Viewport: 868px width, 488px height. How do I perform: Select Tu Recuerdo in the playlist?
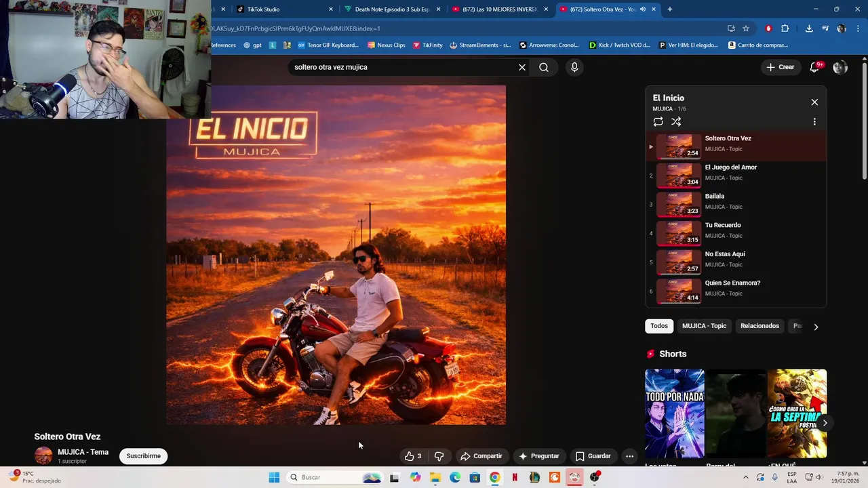(x=736, y=234)
